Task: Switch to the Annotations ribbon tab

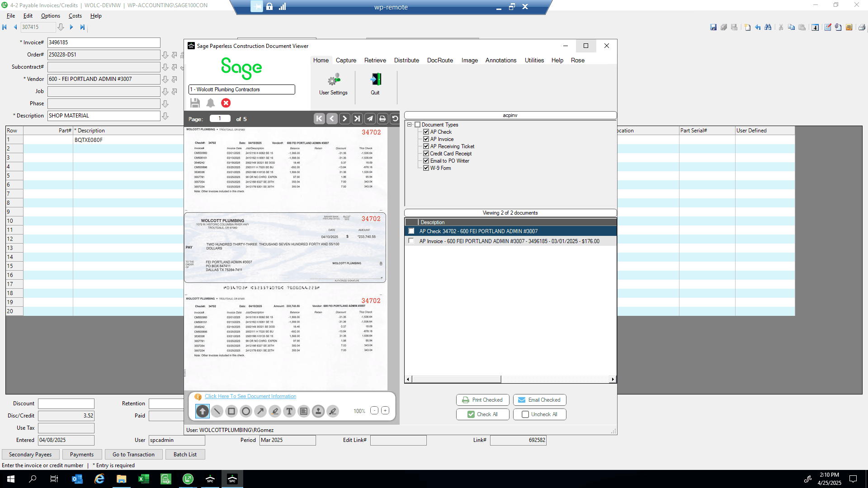Action: coord(501,60)
